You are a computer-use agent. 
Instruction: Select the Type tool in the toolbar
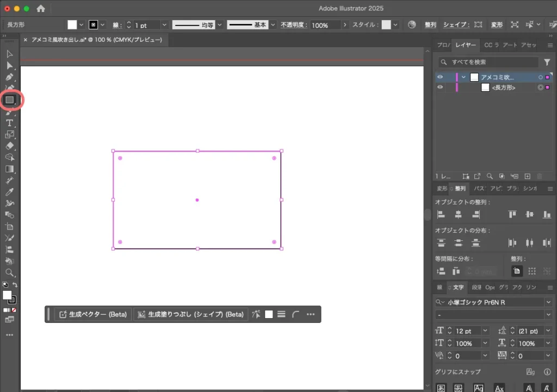(9, 123)
